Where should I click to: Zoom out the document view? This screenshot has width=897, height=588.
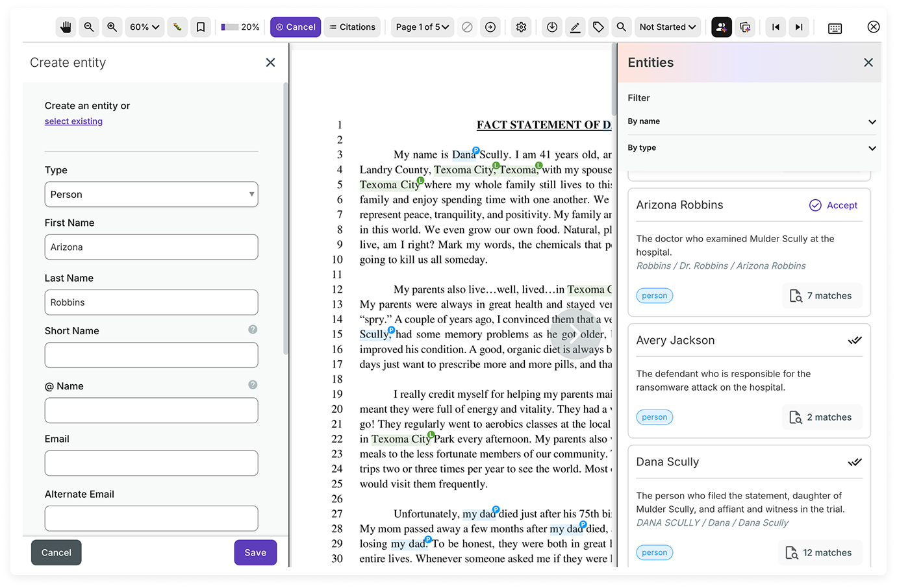coord(88,27)
